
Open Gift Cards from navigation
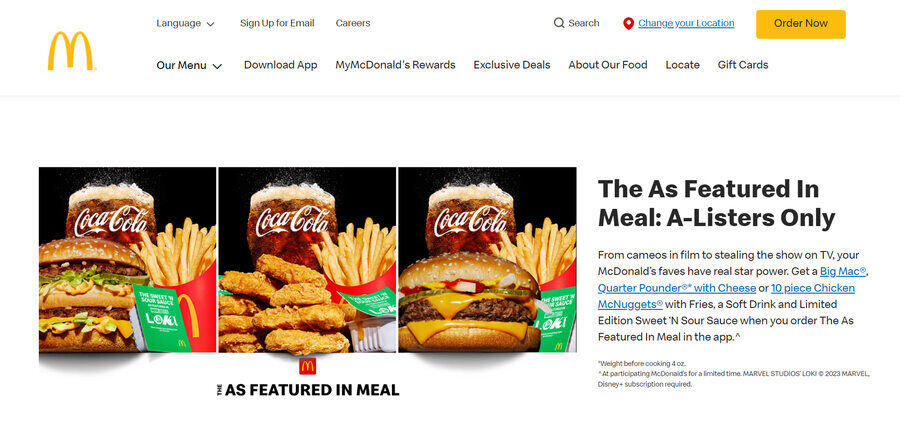click(x=743, y=65)
